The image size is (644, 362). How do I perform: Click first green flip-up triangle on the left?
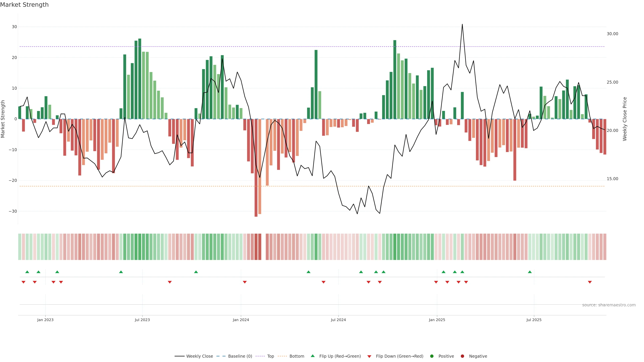point(27,272)
